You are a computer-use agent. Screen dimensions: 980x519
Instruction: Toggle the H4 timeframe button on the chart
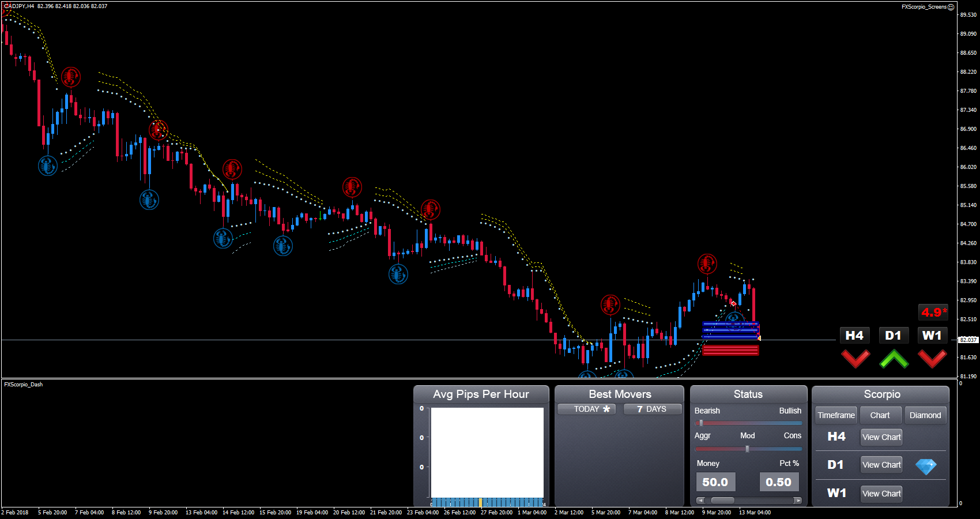pyautogui.click(x=854, y=336)
